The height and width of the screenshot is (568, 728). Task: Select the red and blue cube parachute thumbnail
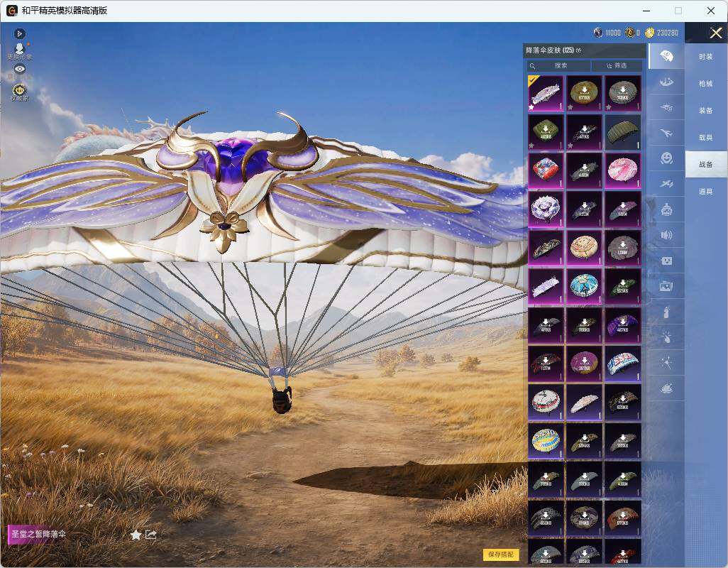546,170
